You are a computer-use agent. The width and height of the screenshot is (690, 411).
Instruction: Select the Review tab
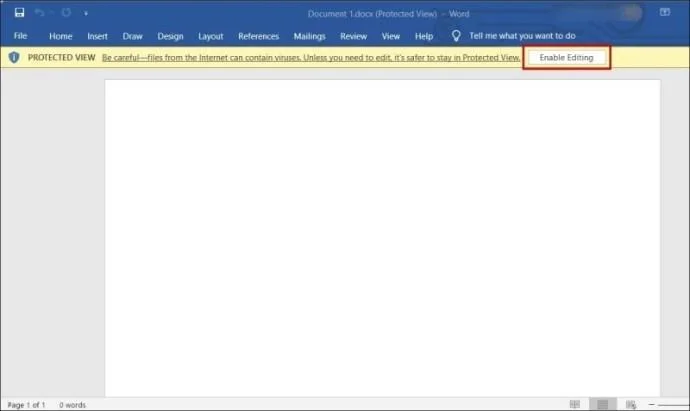[x=353, y=36]
